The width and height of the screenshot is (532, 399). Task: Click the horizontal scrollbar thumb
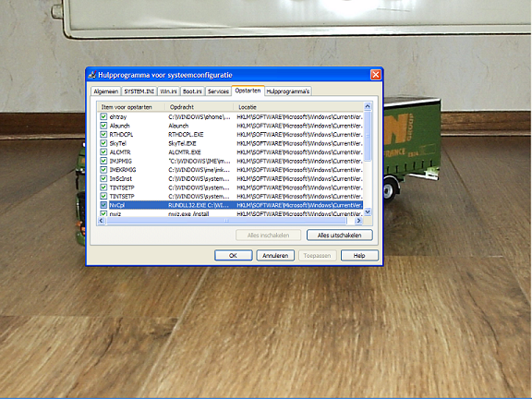[226, 221]
